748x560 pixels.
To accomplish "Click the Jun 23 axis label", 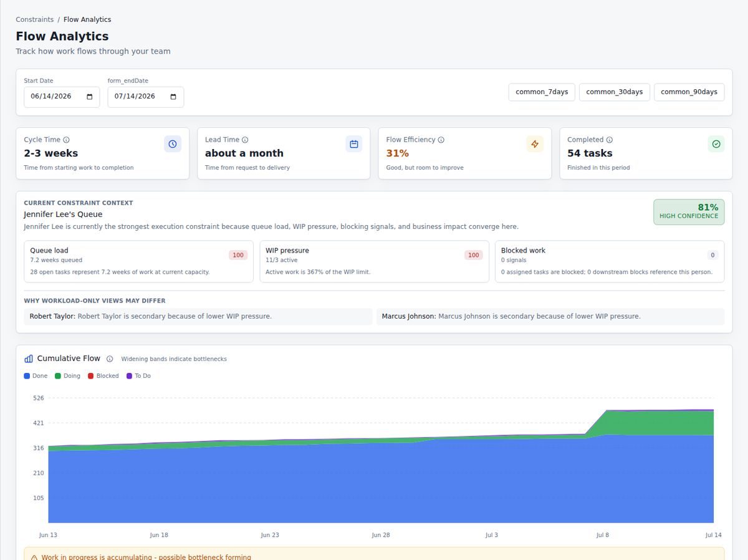I will tap(270, 535).
